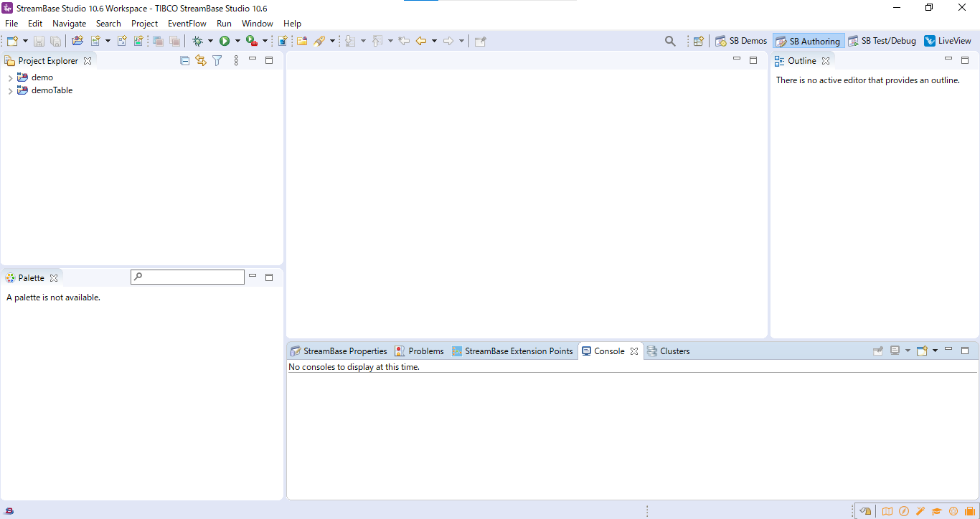The width and height of the screenshot is (980, 519).
Task: Switch to SB Demos perspective
Action: (742, 41)
